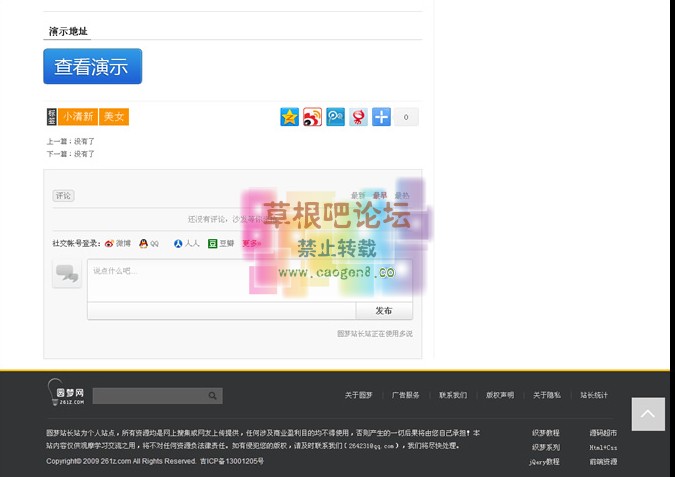Image resolution: width=675 pixels, height=477 pixels.
Task: Open 织梦教程 footer link
Action: pos(545,433)
